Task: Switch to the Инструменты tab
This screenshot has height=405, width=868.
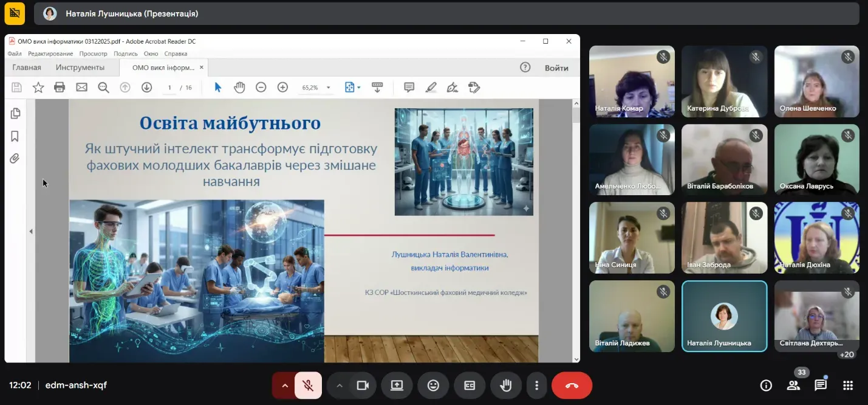Action: pos(80,67)
